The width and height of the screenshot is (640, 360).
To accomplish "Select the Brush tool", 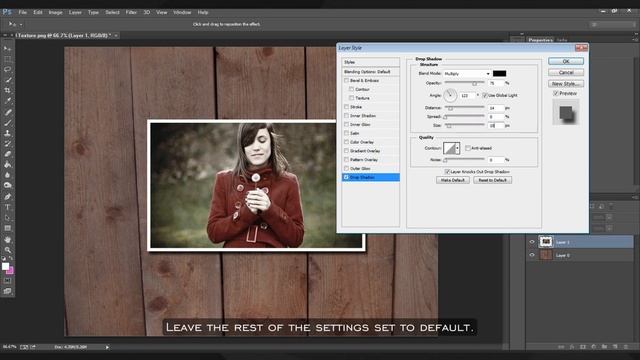I will click(7, 122).
